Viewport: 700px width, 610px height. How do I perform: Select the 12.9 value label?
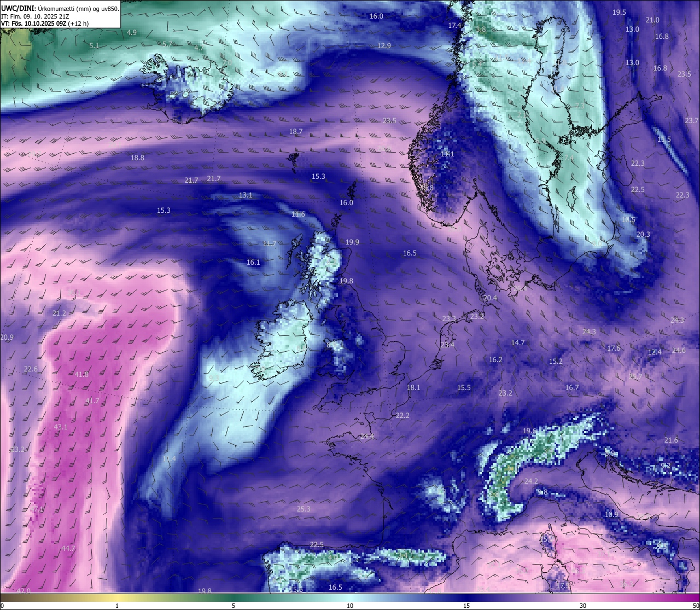pyautogui.click(x=384, y=46)
